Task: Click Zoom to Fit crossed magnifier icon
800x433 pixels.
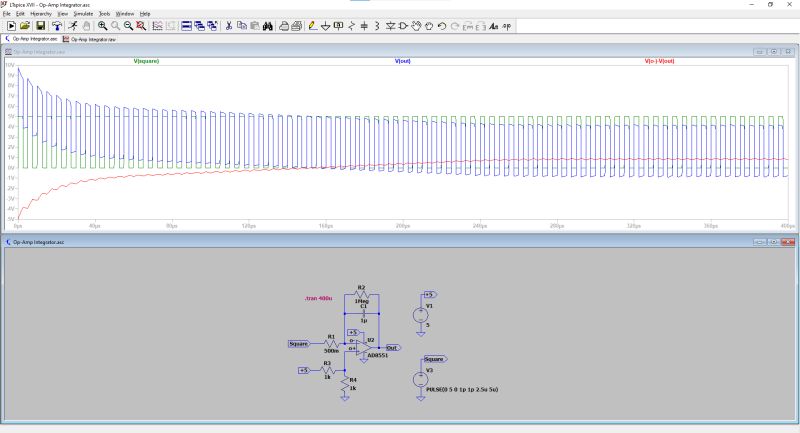Action: click(x=141, y=26)
